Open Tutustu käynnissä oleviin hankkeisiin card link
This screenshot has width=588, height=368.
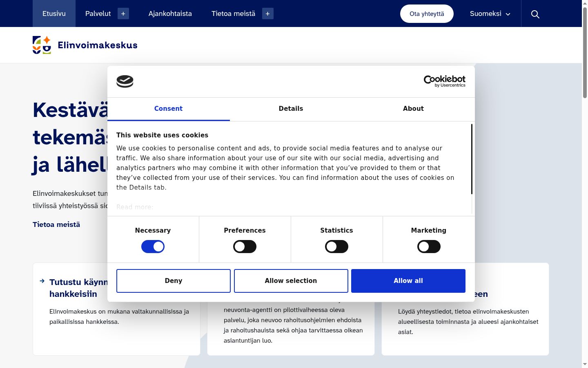pyautogui.click(x=79, y=288)
